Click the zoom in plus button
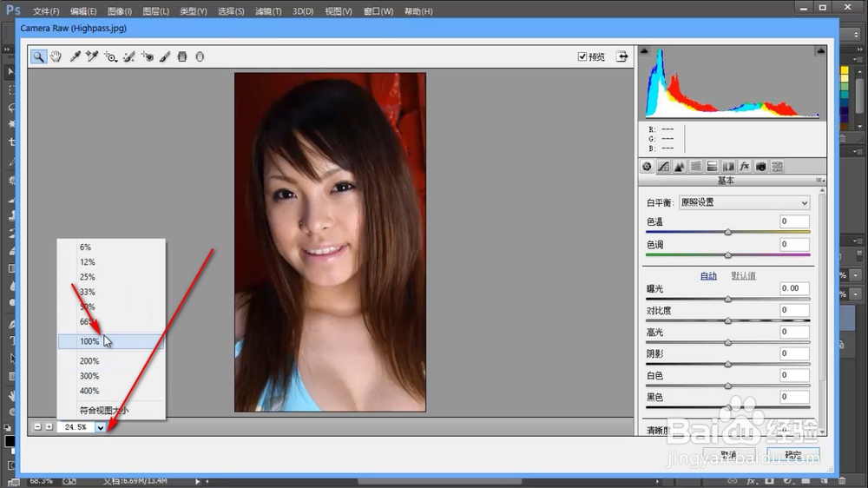Screen dimensions: 868x488 (49, 427)
